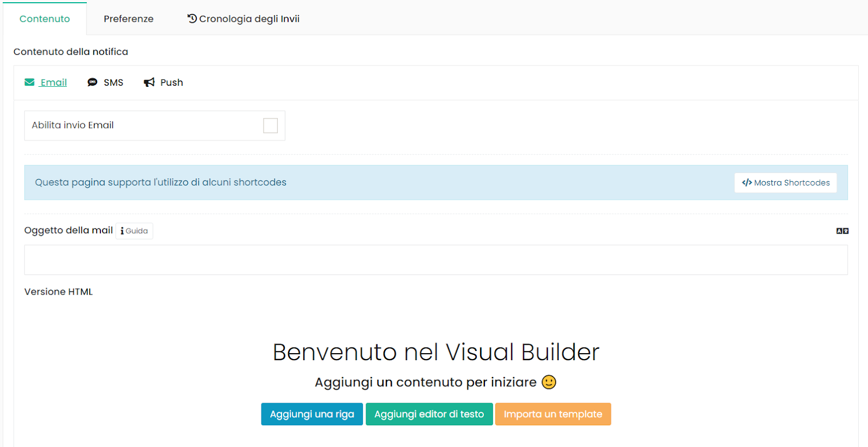Image resolution: width=868 pixels, height=447 pixels.
Task: Select the Email notification channel link
Action: tap(54, 82)
